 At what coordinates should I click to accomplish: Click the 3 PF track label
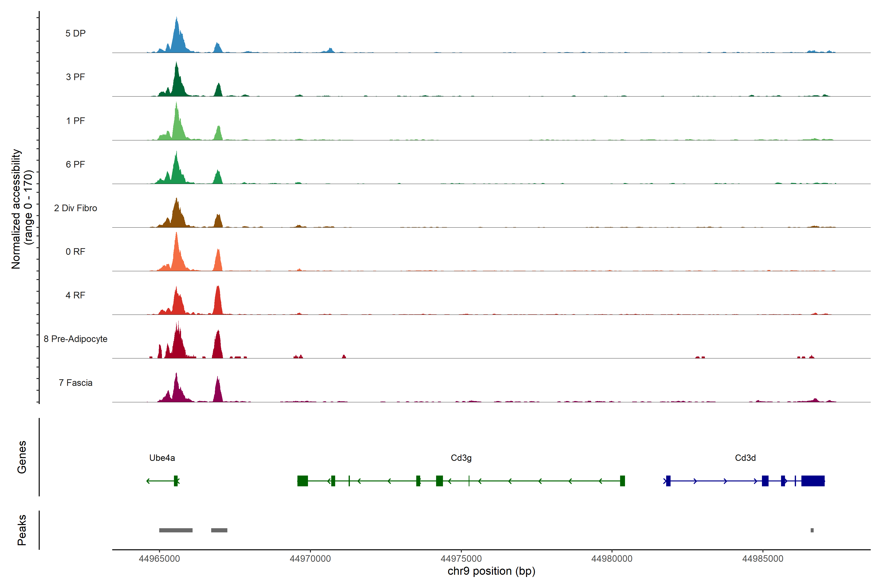click(x=75, y=77)
